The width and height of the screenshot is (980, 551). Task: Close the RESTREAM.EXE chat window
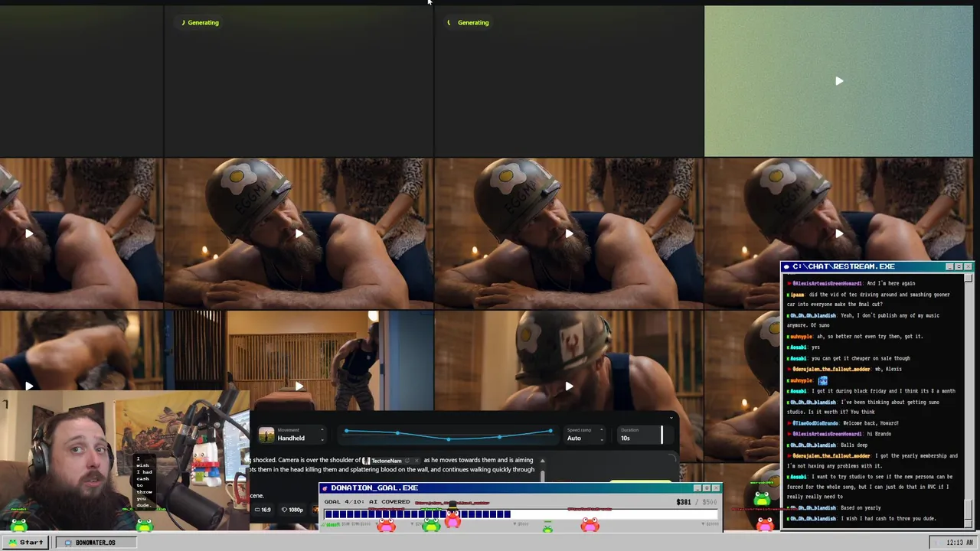pyautogui.click(x=968, y=266)
